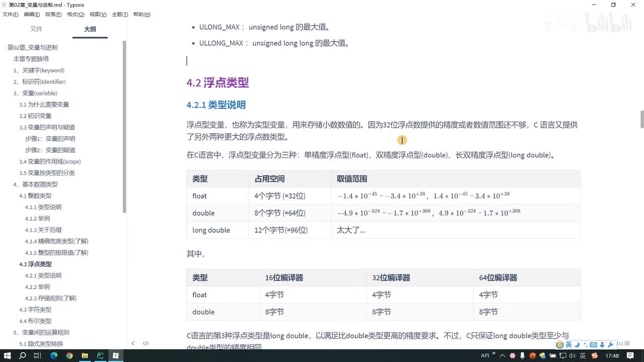Go to outline item 步骤1：变量的声明
Image resolution: width=644 pixels, height=362 pixels.
50,139
